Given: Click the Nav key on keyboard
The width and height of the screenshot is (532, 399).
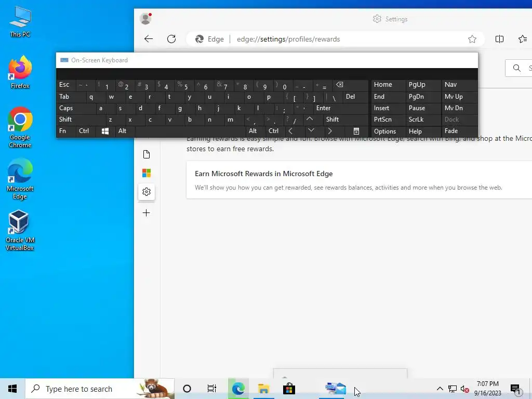Looking at the screenshot, I should (459, 85).
